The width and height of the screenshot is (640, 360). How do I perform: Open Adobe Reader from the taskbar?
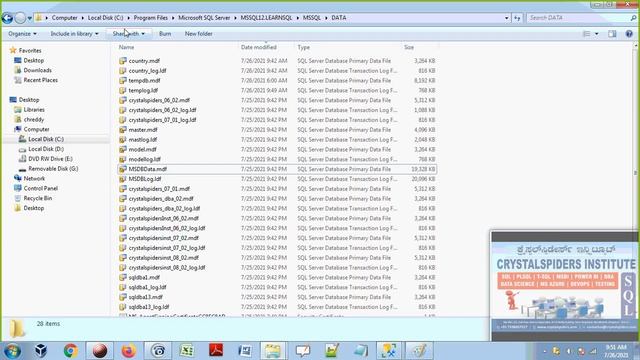[x=216, y=351]
